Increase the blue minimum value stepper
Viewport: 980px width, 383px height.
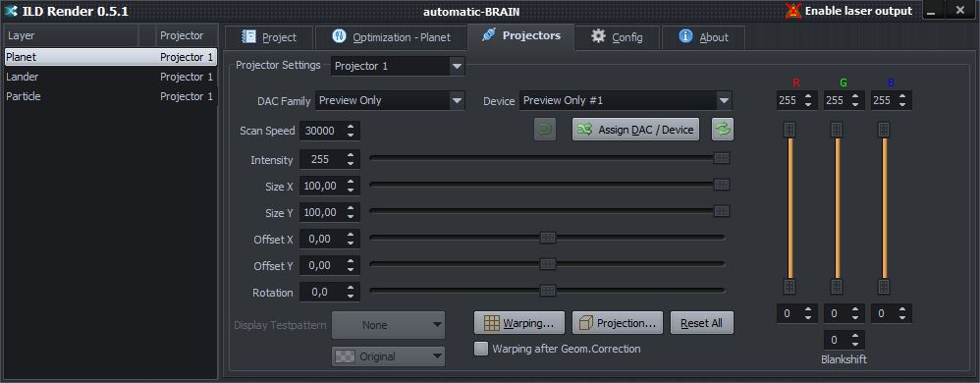click(x=902, y=308)
